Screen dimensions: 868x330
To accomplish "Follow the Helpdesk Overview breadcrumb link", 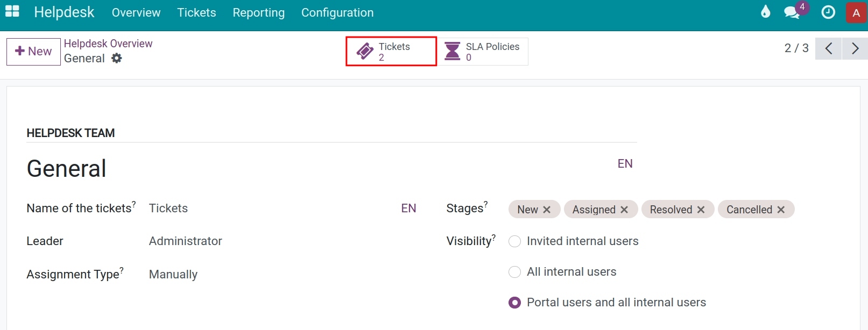I will click(x=108, y=44).
